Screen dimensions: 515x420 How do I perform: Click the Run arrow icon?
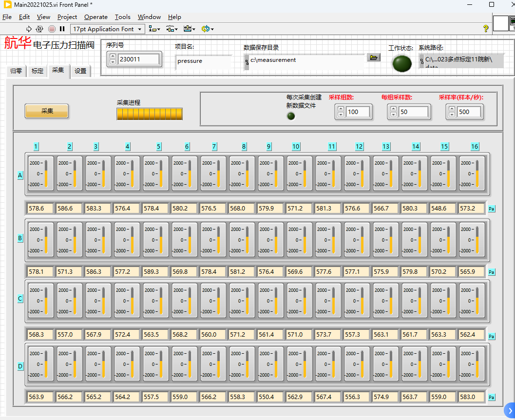click(x=29, y=29)
